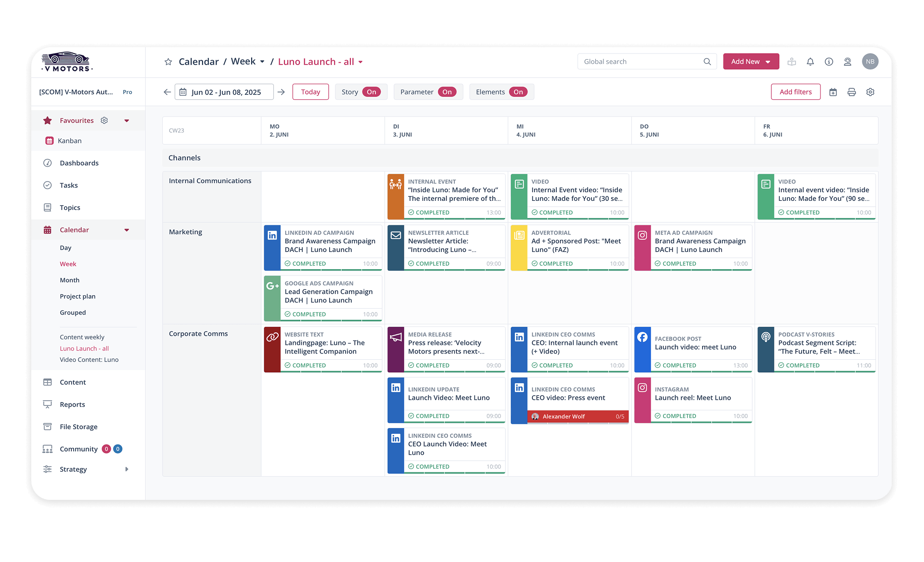The height and width of the screenshot is (562, 924).
Task: Open Favourites settings gear
Action: (x=104, y=120)
